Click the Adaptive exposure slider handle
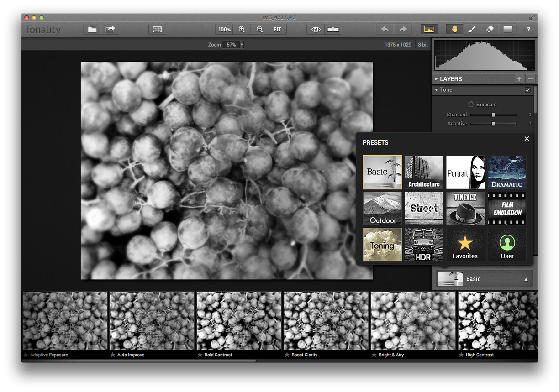This screenshot has width=559, height=392. pos(493,124)
